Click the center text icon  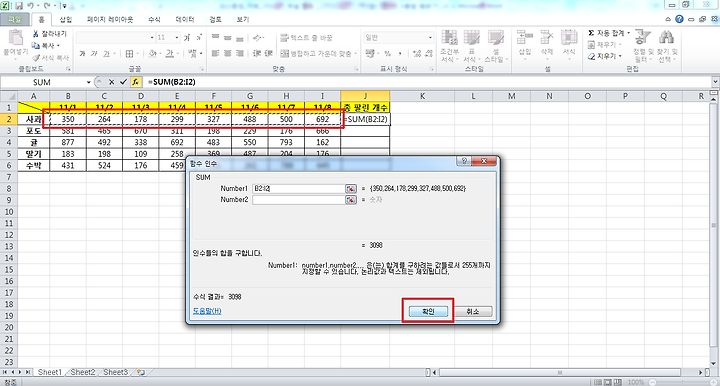(227, 54)
